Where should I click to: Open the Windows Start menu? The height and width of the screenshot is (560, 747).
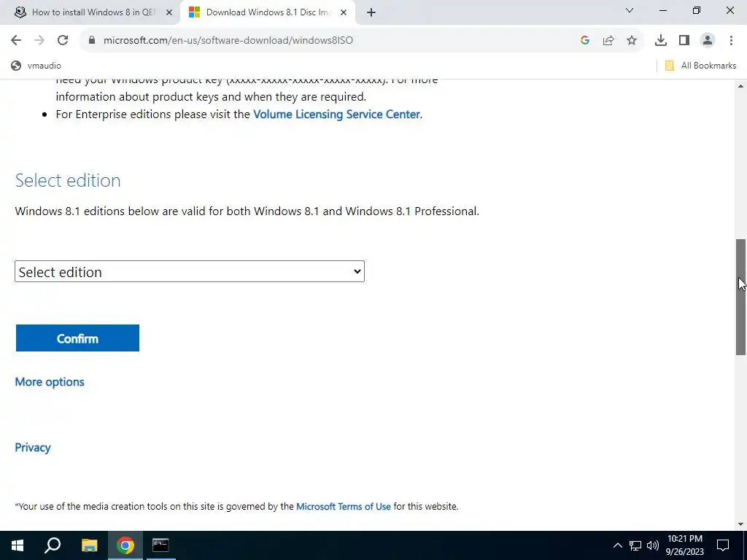tap(18, 545)
